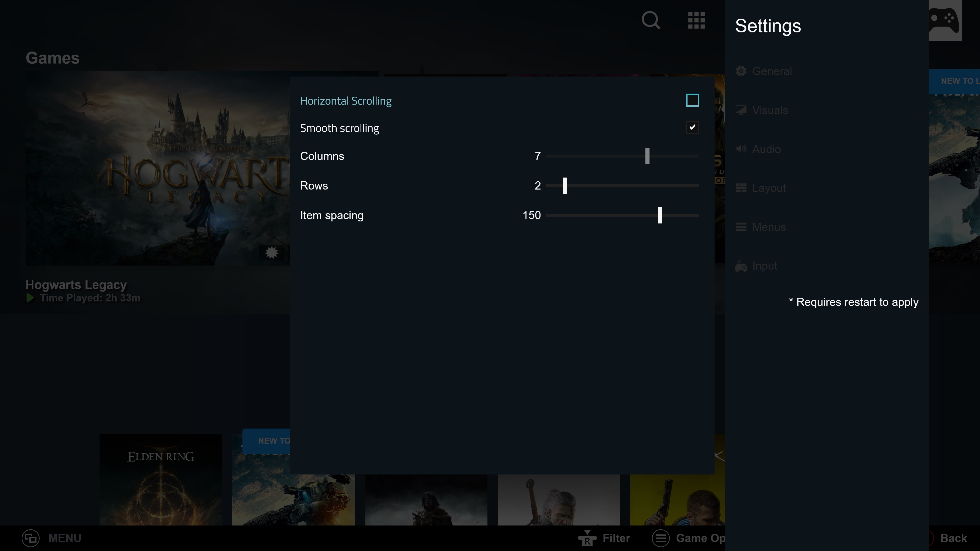This screenshot has height=551, width=980.
Task: Click the General gear icon
Action: [741, 71]
